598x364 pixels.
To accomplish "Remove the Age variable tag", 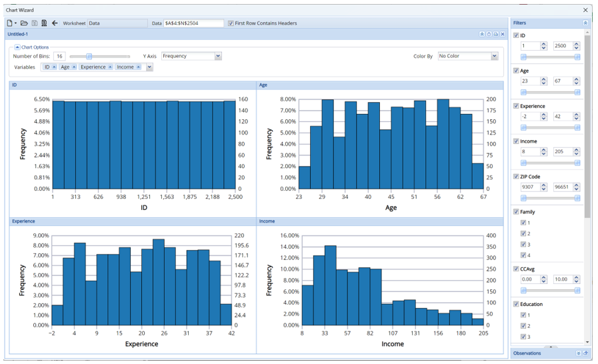I will (x=75, y=67).
